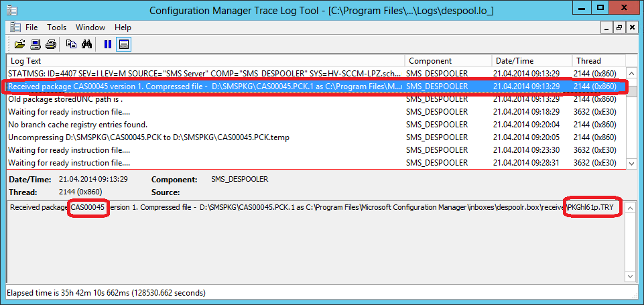Sort by Log Text column header
This screenshot has height=305, width=644.
point(206,61)
